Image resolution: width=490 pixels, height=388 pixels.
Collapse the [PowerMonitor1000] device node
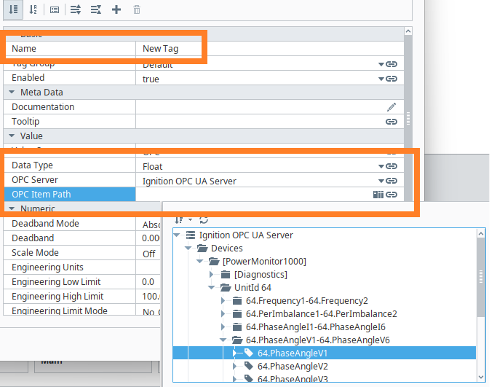click(x=200, y=261)
